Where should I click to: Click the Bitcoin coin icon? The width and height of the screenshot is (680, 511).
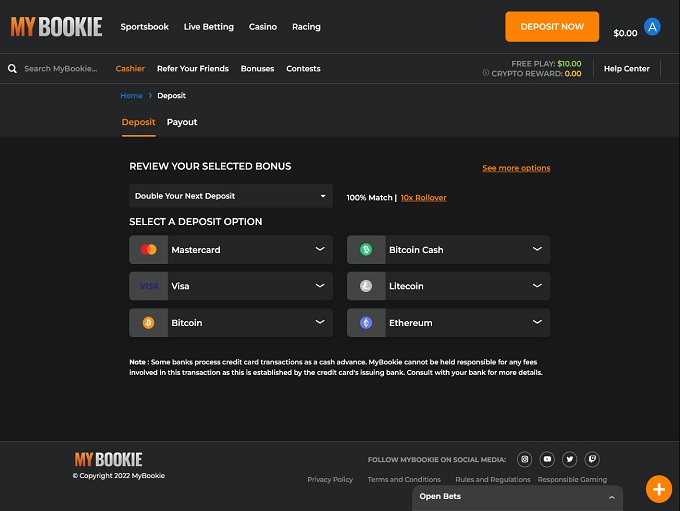tap(148, 323)
